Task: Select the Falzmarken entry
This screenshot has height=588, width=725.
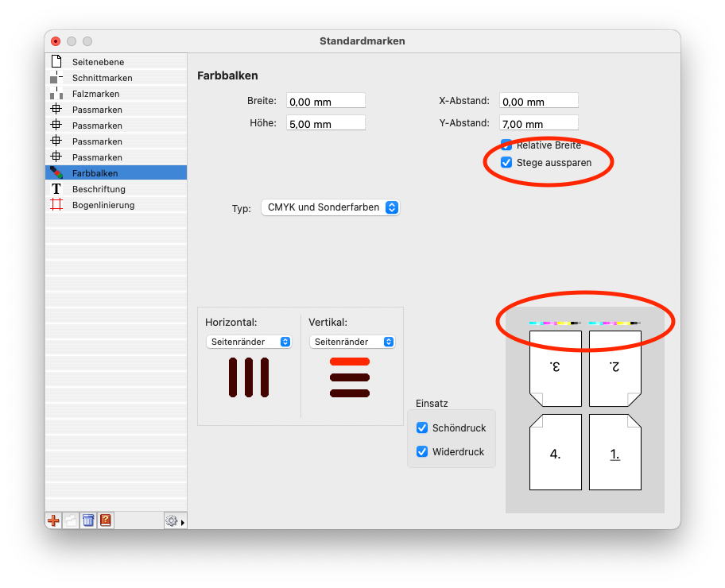Action: [116, 94]
